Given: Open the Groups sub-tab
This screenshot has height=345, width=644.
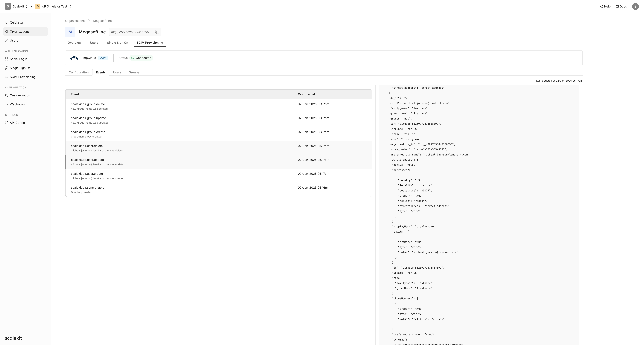Looking at the screenshot, I should pyautogui.click(x=134, y=72).
